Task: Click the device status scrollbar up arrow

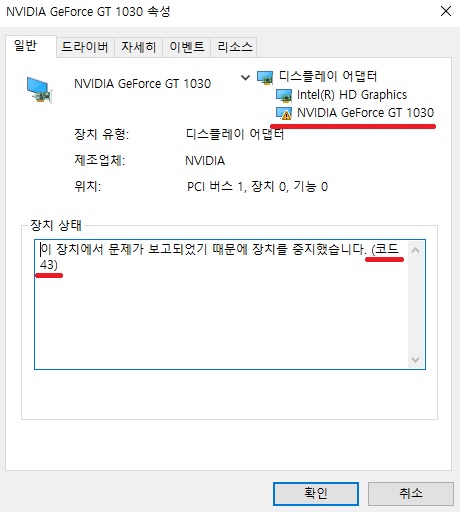Action: [x=415, y=250]
